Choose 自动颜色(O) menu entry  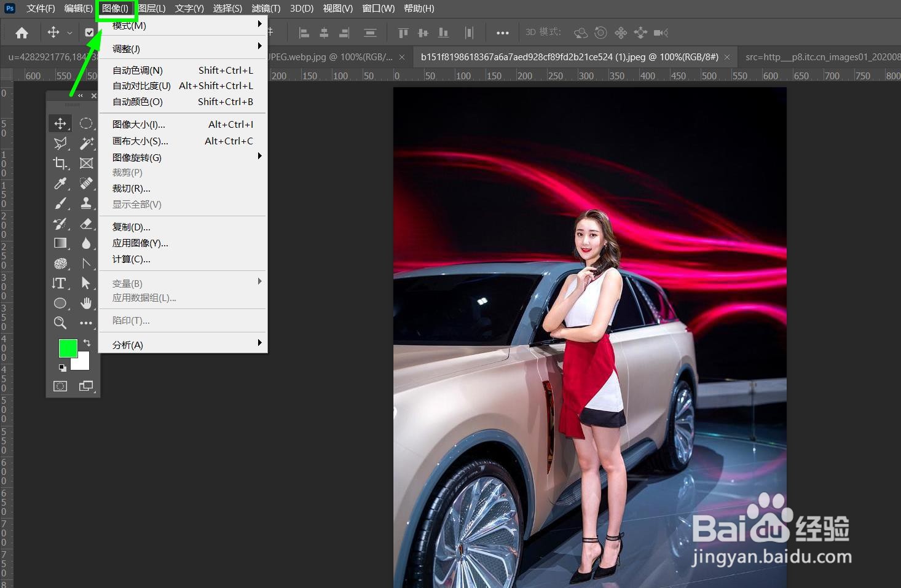183,102
